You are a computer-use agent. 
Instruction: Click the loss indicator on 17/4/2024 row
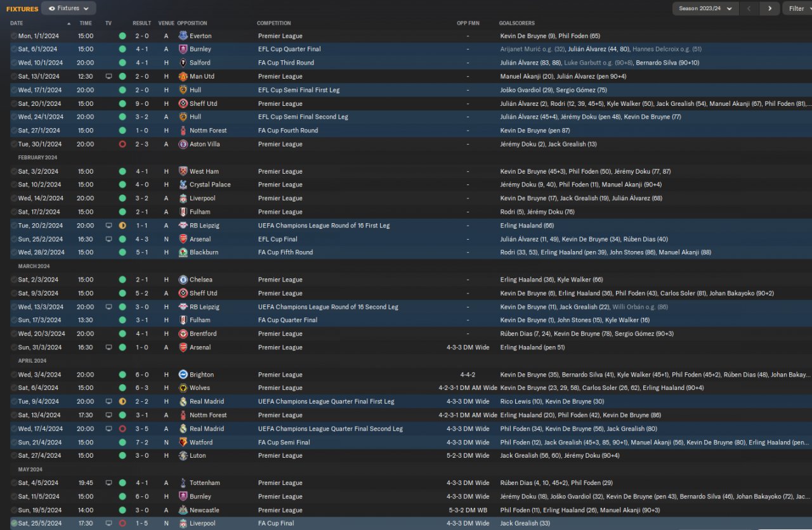[x=122, y=429]
